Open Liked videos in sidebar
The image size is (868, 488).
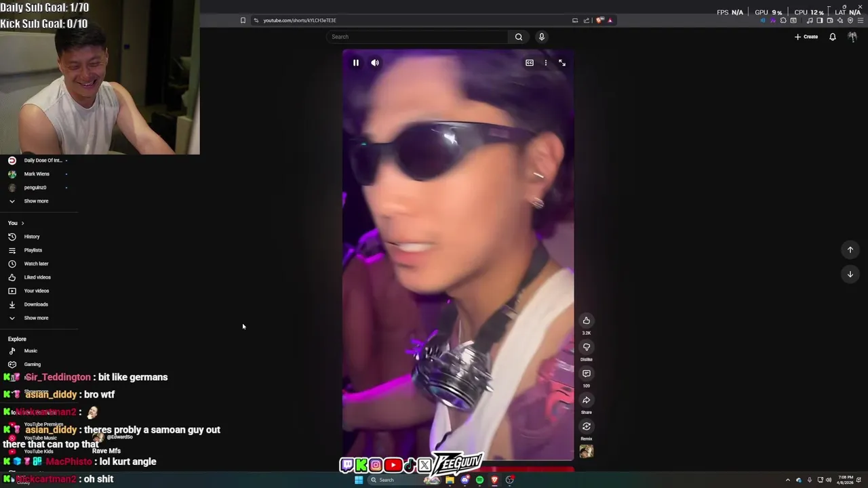click(x=39, y=277)
